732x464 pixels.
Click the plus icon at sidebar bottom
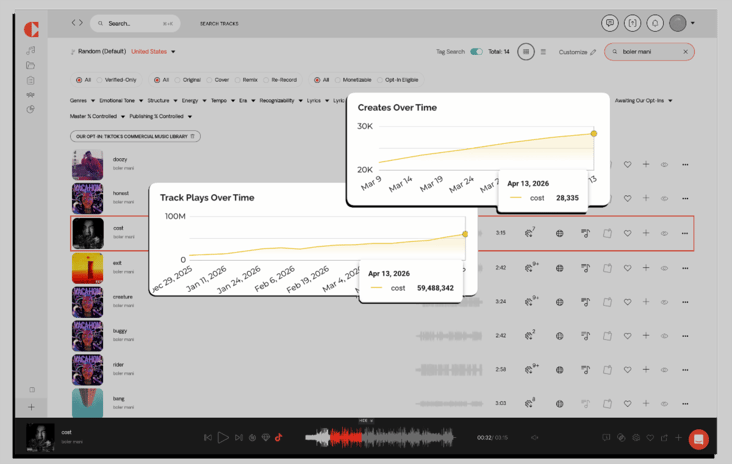(31, 407)
